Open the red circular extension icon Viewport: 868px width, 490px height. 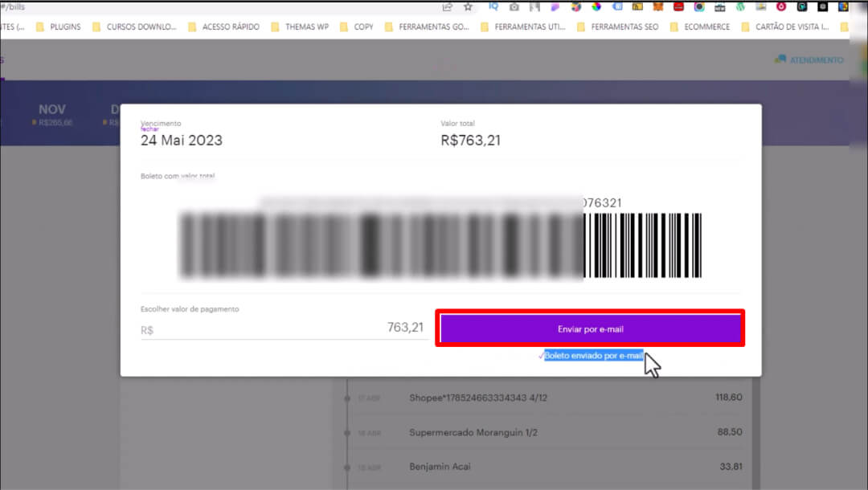point(780,6)
